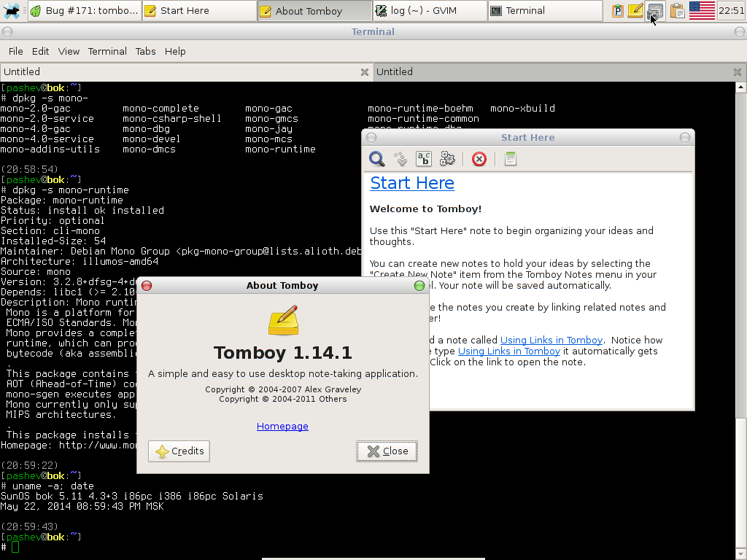Image resolution: width=747 pixels, height=560 pixels.
Task: Click the search magnifier in Start Here toolbar
Action: tap(377, 158)
